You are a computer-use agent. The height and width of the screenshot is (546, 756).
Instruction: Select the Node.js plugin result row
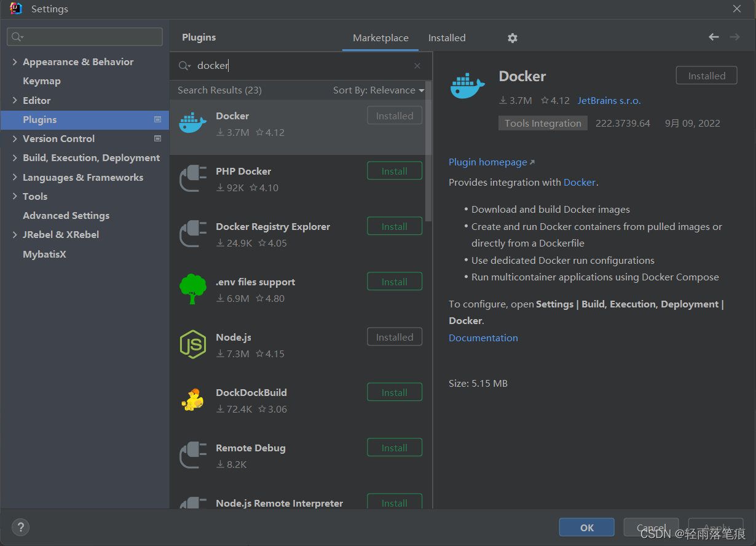coord(297,349)
